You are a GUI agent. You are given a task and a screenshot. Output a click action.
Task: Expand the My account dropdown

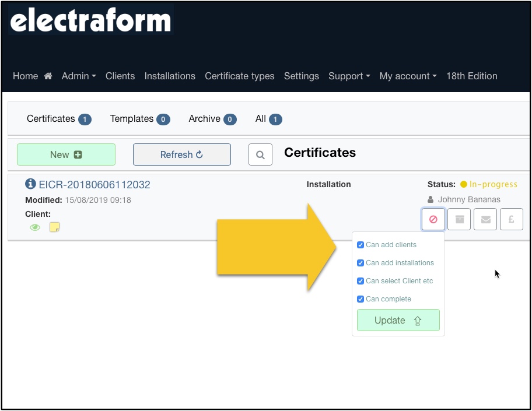pyautogui.click(x=408, y=76)
